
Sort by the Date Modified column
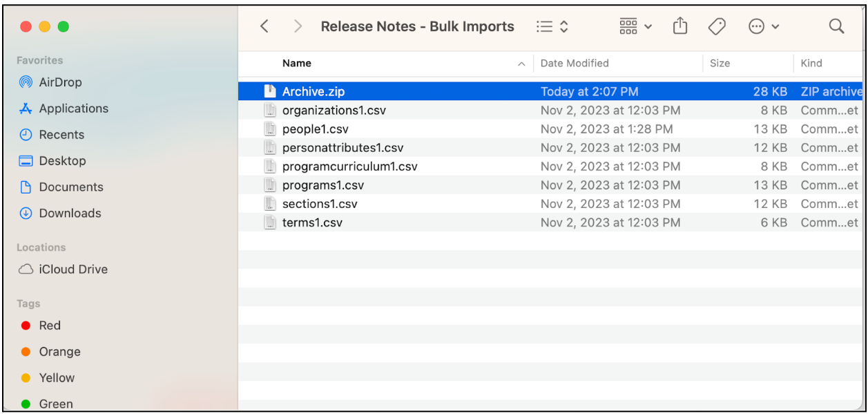575,63
